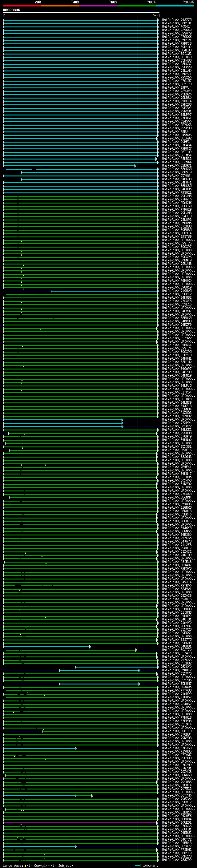
Task: Select label UniRef100_Q9LJH5
Action: pyautogui.click(x=177, y=196)
